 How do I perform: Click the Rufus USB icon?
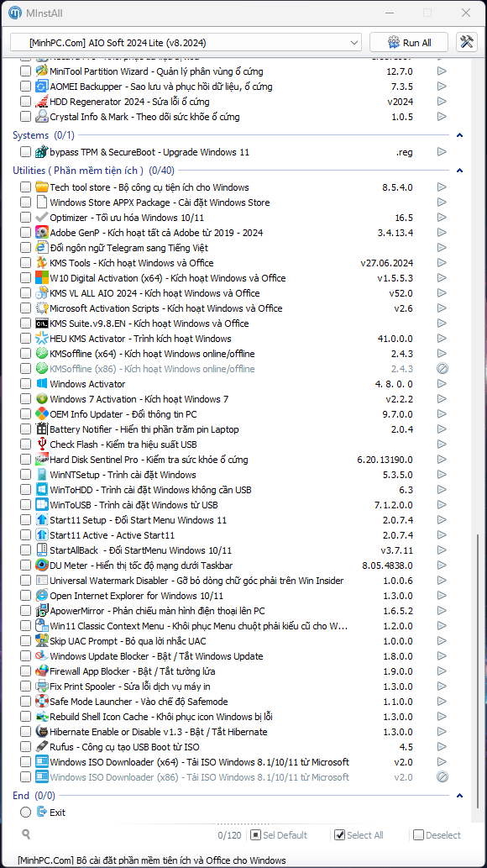click(41, 747)
